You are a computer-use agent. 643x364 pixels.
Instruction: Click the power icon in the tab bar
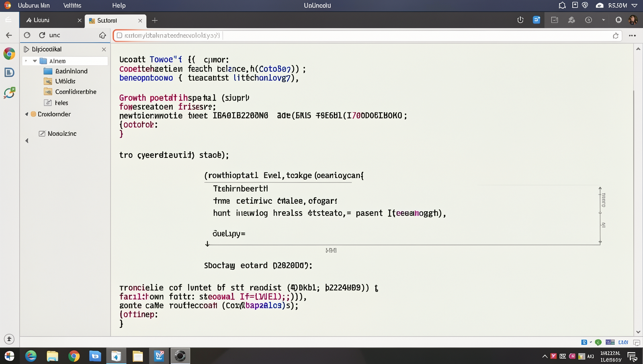[520, 20]
